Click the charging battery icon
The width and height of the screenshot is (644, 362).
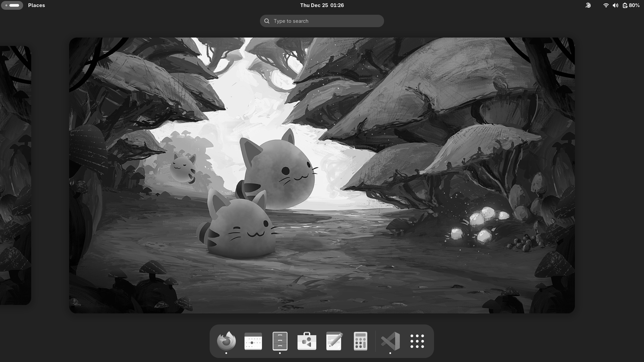click(x=625, y=5)
